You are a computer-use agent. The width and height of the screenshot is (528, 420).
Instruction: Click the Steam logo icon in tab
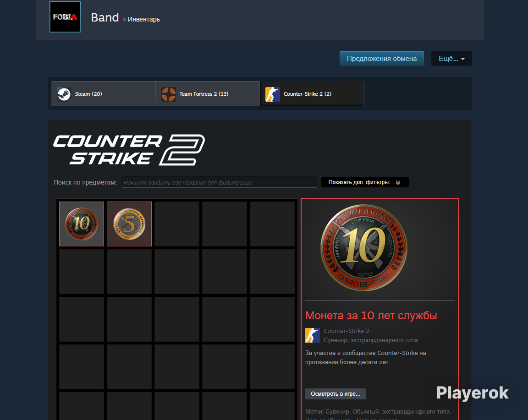(x=64, y=94)
